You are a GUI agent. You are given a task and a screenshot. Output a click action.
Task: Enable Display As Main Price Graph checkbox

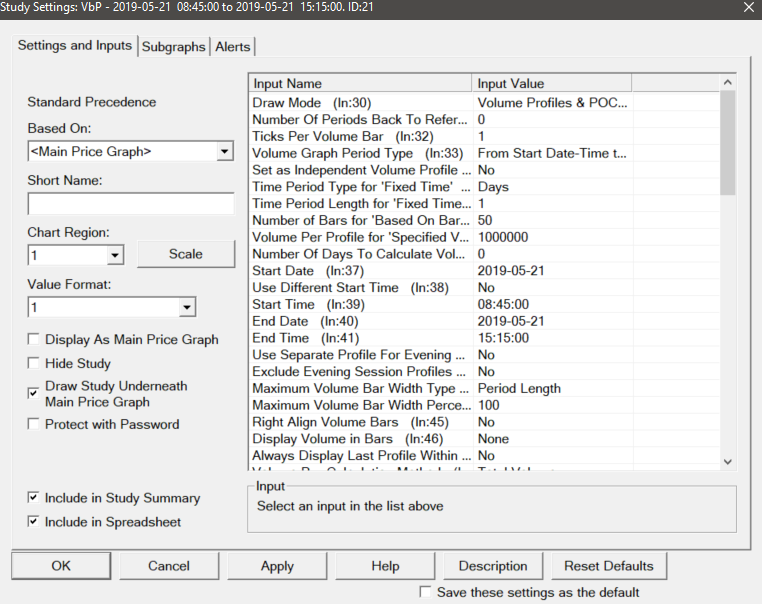point(35,339)
